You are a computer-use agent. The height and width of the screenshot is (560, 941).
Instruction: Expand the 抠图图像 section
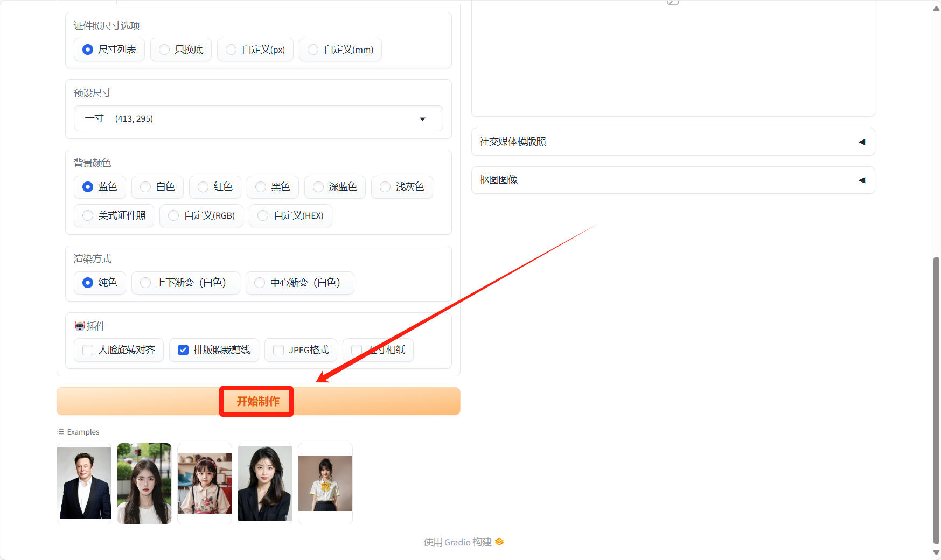pos(673,180)
